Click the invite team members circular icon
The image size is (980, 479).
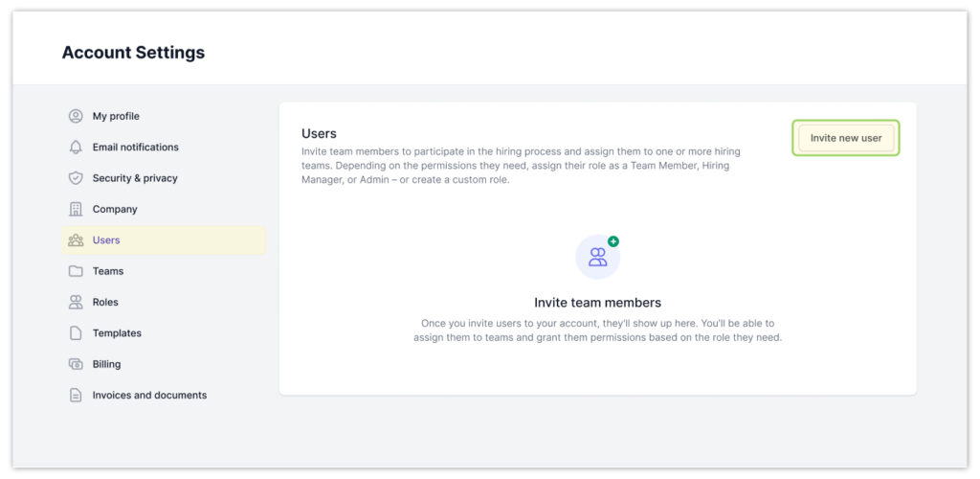[x=597, y=257]
